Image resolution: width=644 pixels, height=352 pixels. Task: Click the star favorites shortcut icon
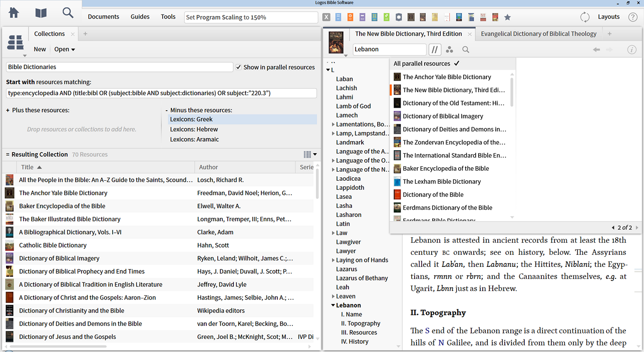point(507,17)
